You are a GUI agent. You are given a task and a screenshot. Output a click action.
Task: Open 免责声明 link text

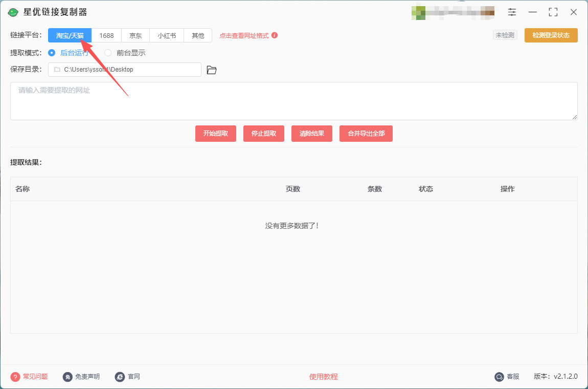[87, 377]
